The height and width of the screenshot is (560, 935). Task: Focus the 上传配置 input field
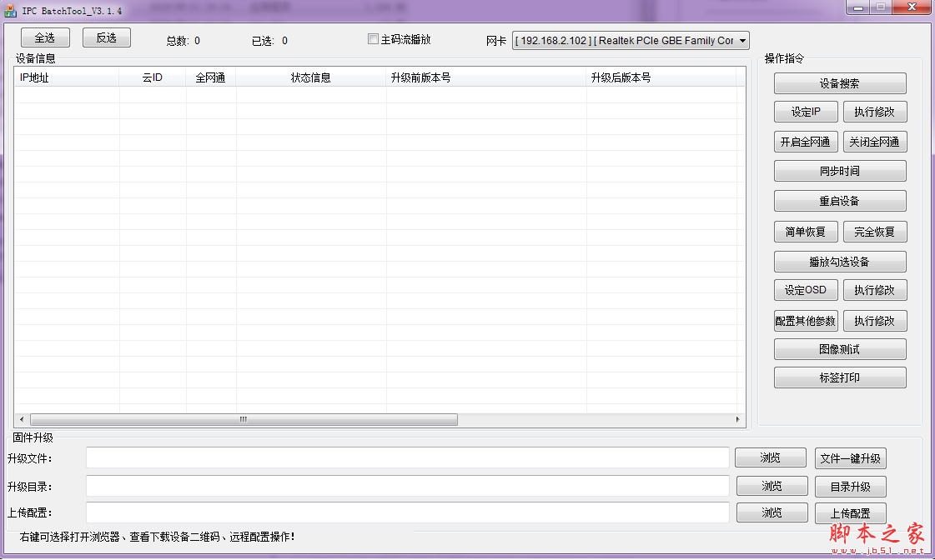point(408,512)
